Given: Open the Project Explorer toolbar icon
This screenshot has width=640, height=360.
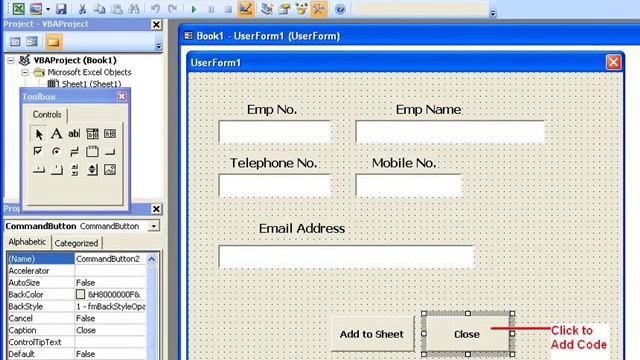Looking at the screenshot, I should pos(267,9).
